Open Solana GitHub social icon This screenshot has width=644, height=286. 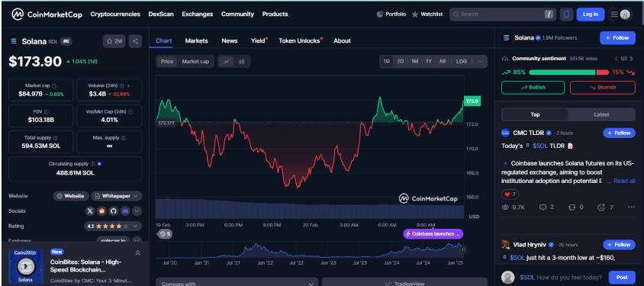click(x=114, y=211)
